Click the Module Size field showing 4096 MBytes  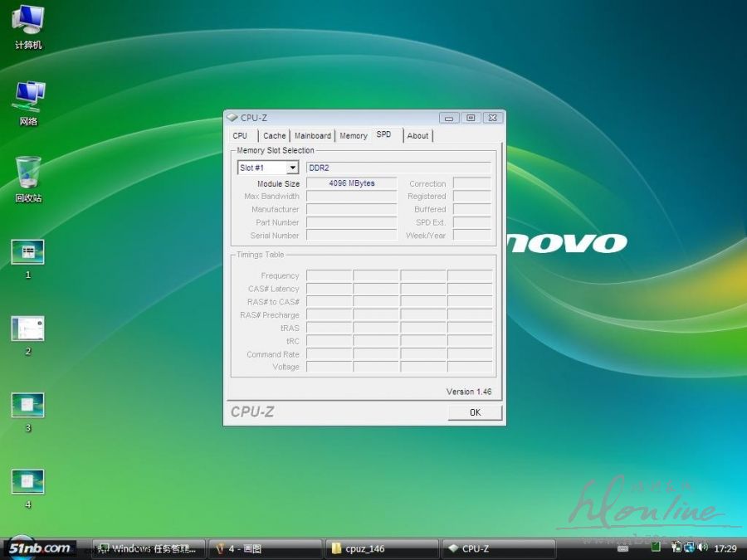[351, 183]
